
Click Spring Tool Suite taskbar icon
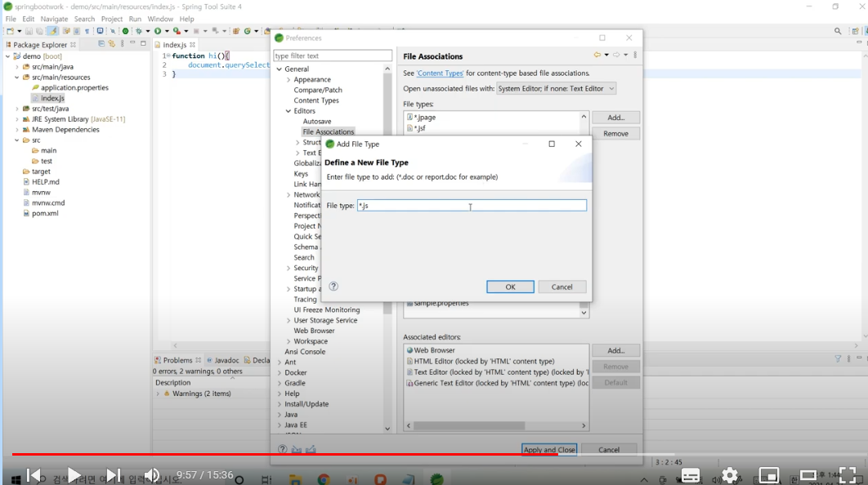436,479
